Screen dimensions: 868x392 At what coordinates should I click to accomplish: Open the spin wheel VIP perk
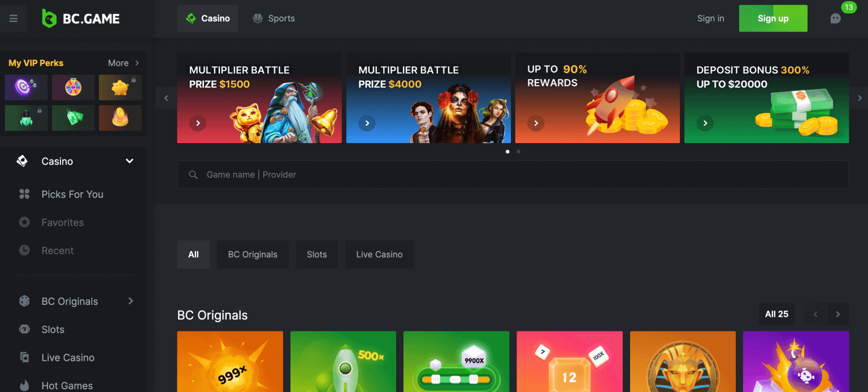[73, 87]
